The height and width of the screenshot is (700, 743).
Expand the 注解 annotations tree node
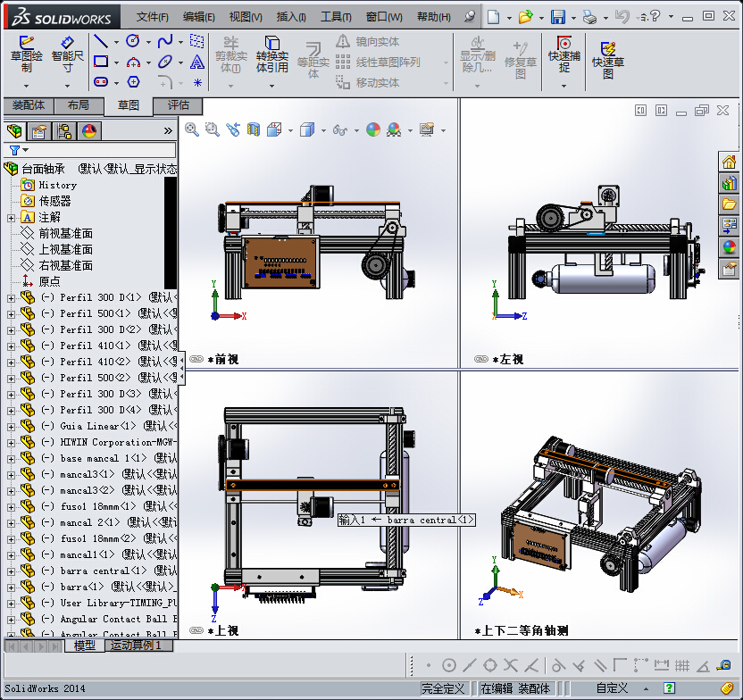click(x=11, y=217)
